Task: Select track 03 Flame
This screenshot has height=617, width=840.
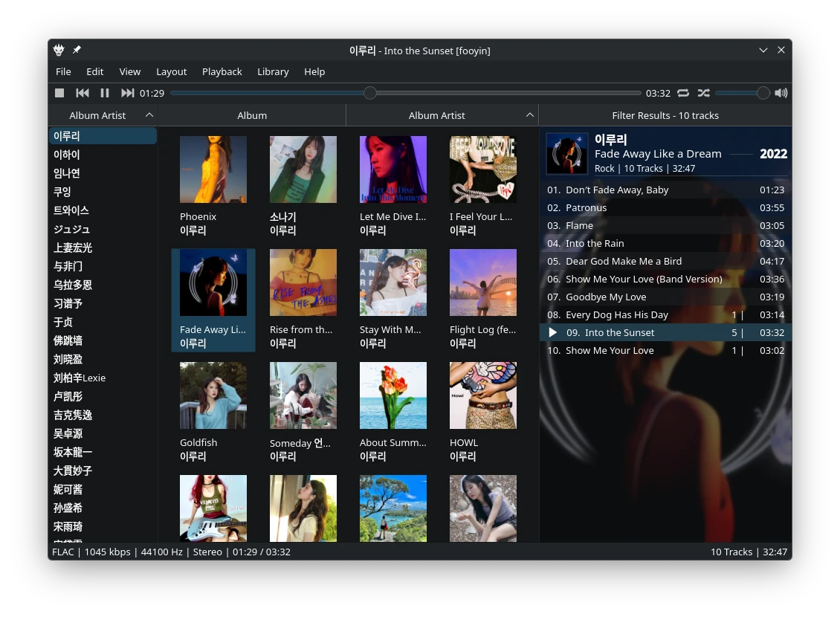Action: pos(665,225)
